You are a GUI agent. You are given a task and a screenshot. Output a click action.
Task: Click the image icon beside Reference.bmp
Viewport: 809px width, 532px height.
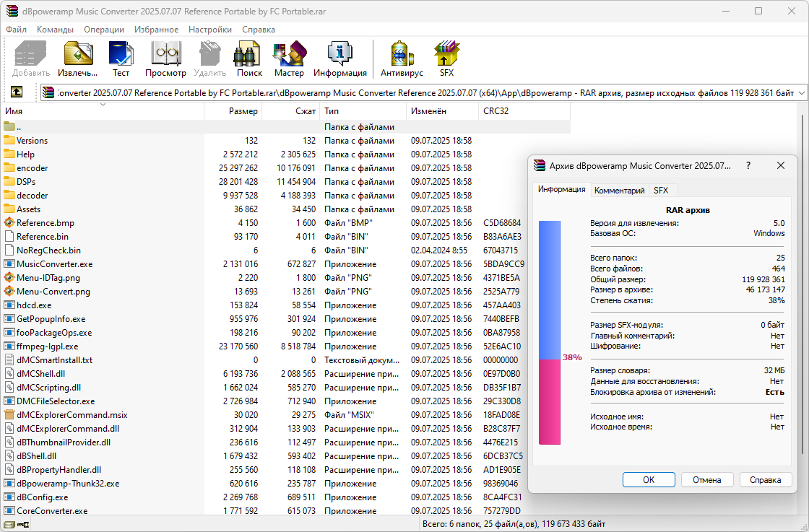point(9,223)
